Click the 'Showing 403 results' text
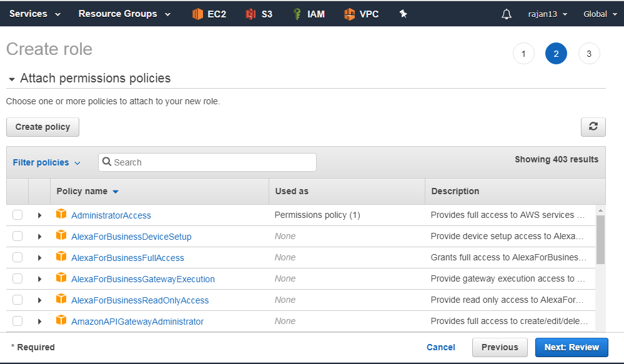The width and height of the screenshot is (624, 364). (x=557, y=160)
